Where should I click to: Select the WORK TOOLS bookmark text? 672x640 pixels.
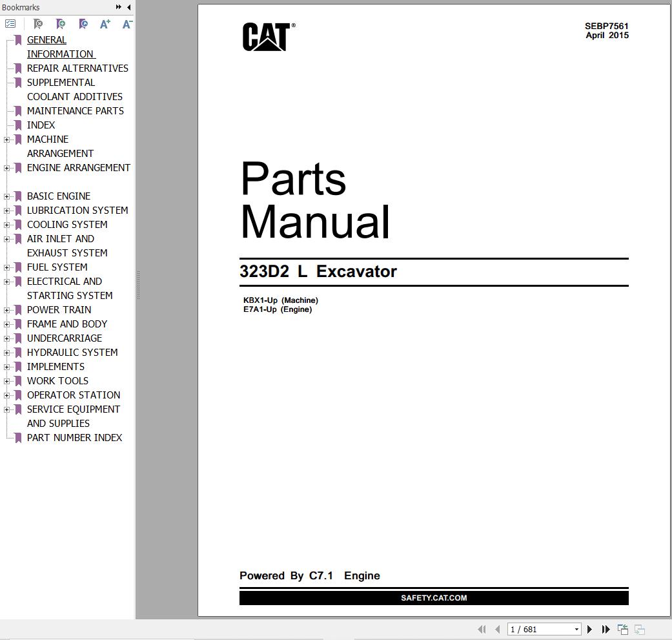point(58,380)
